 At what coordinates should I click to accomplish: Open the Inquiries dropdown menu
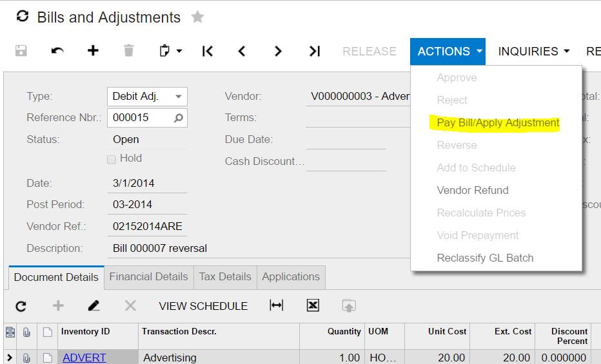[534, 51]
